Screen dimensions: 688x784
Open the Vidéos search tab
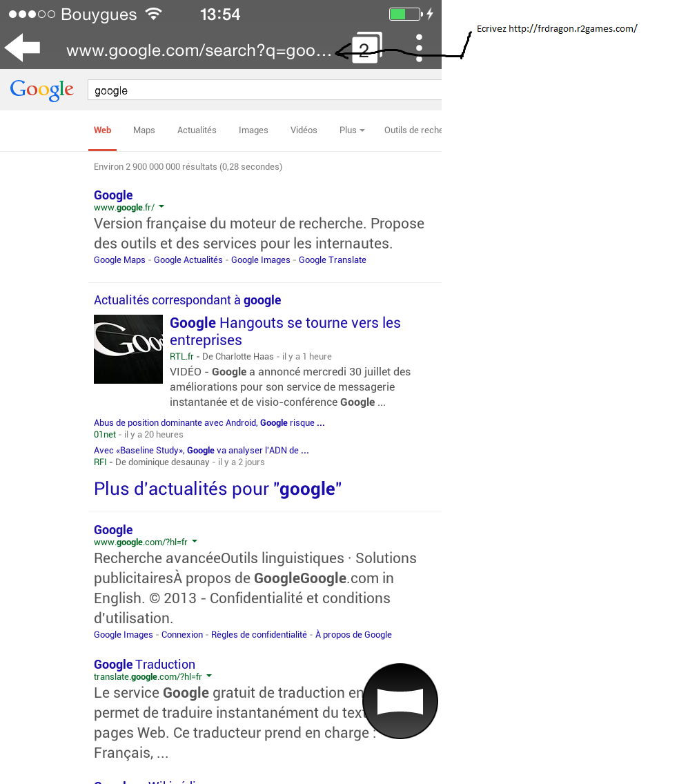[304, 130]
